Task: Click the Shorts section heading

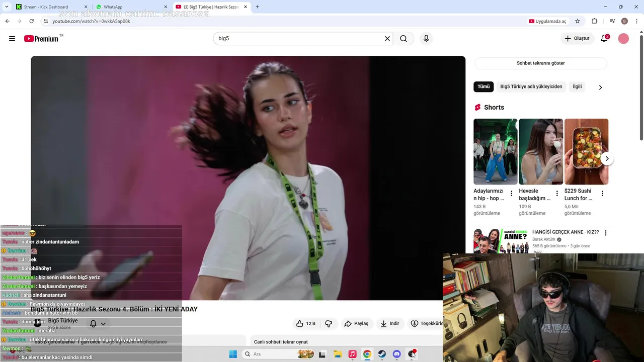Action: coord(494,107)
